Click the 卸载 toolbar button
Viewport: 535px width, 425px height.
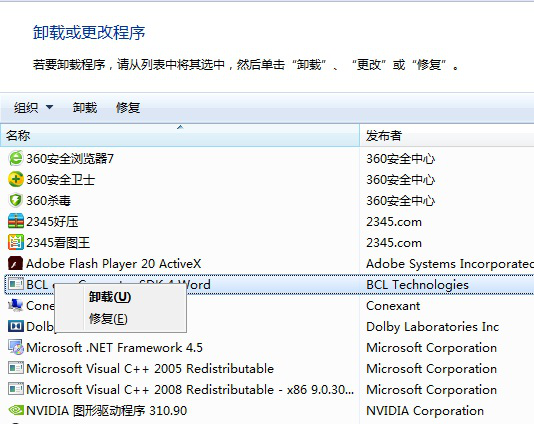coord(85,108)
